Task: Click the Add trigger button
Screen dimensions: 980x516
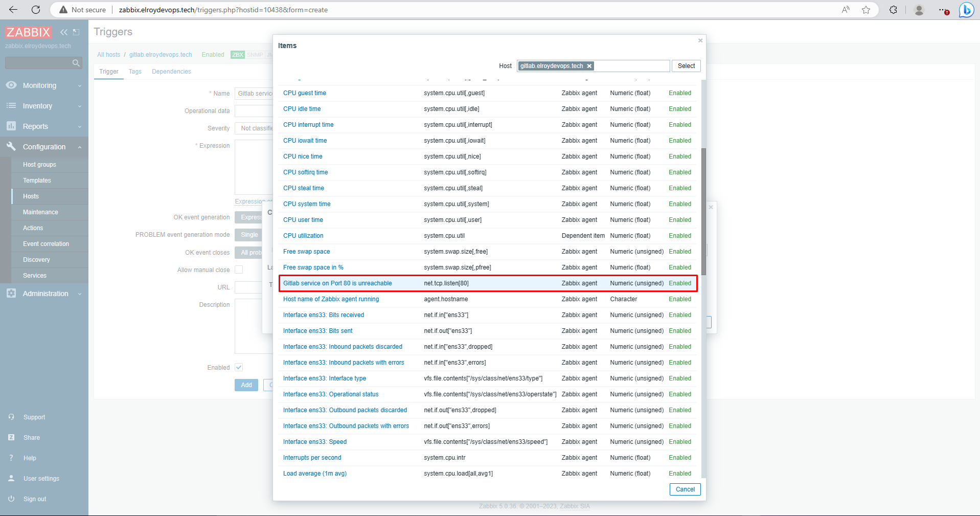Action: click(x=246, y=385)
